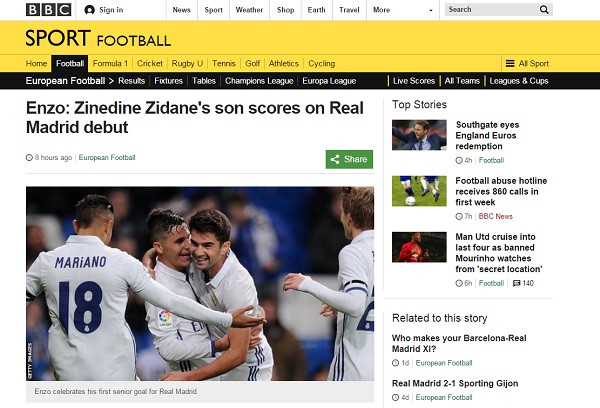Click the main Enzo celebration photo
600x408 pixels.
pos(200,283)
